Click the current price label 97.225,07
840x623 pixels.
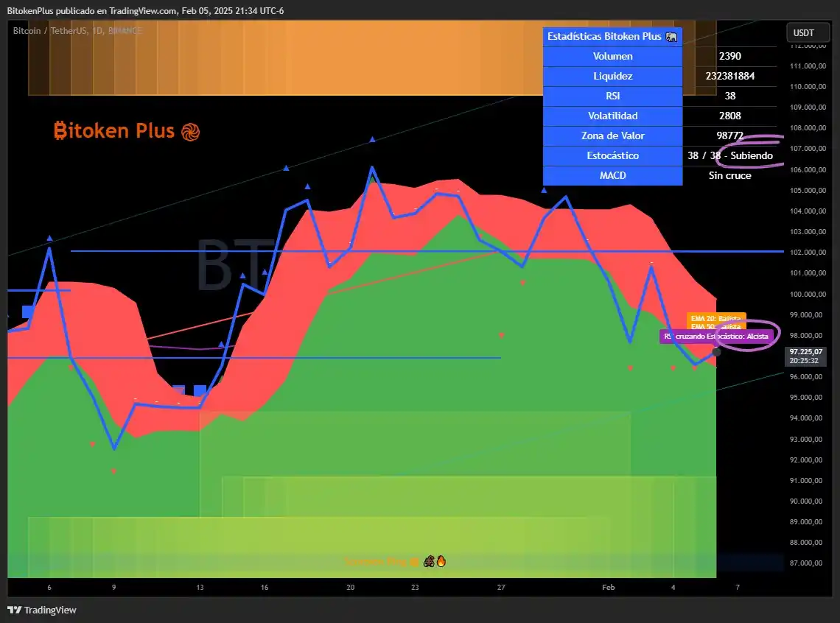click(805, 352)
